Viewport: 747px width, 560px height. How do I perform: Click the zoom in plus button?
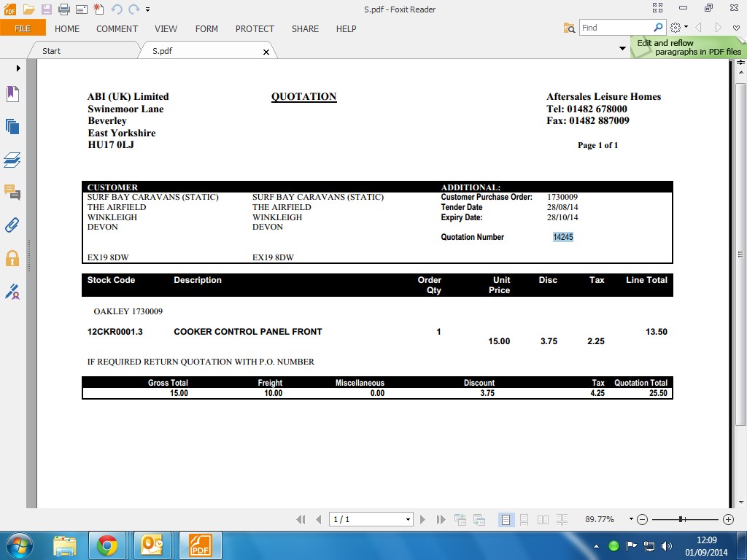pos(727,520)
